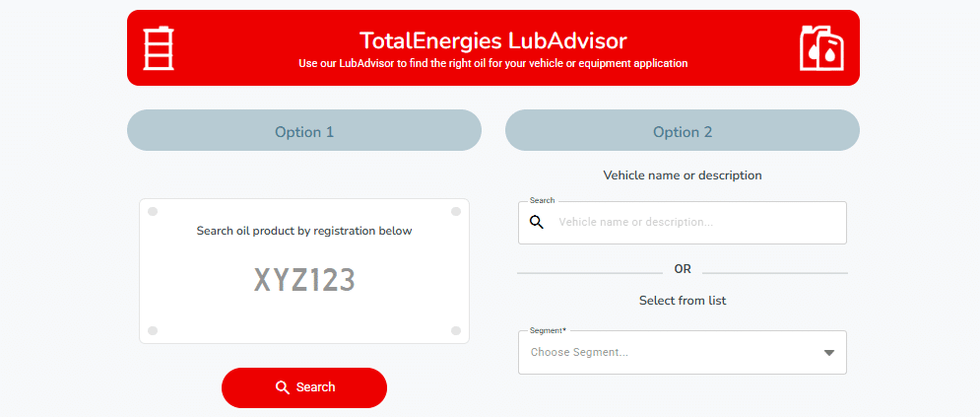Viewport: 980px width, 417px height.
Task: Focus the XYZ123 registration input
Action: click(x=304, y=279)
